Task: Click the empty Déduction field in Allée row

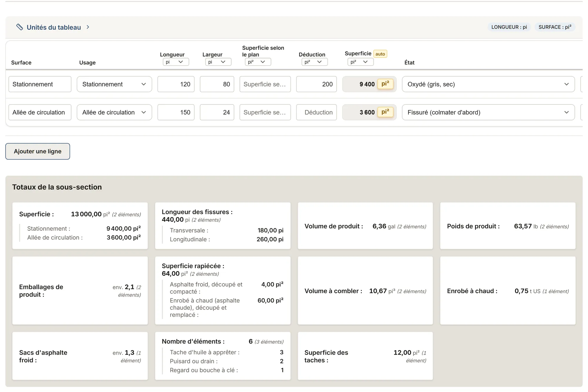Action: [x=316, y=112]
